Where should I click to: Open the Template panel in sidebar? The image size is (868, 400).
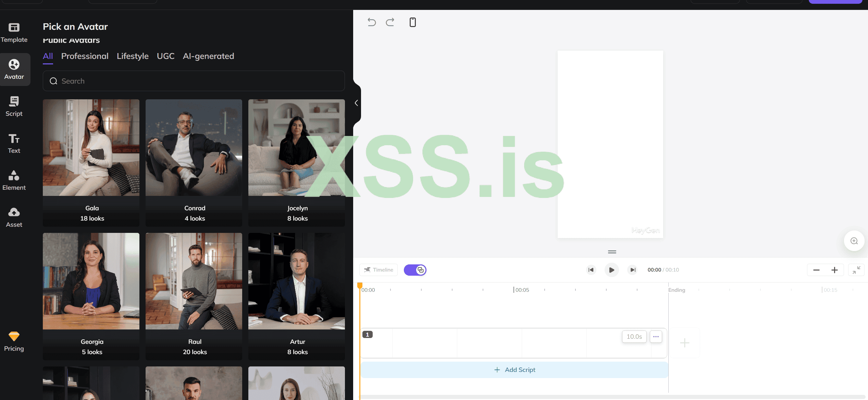click(x=14, y=32)
